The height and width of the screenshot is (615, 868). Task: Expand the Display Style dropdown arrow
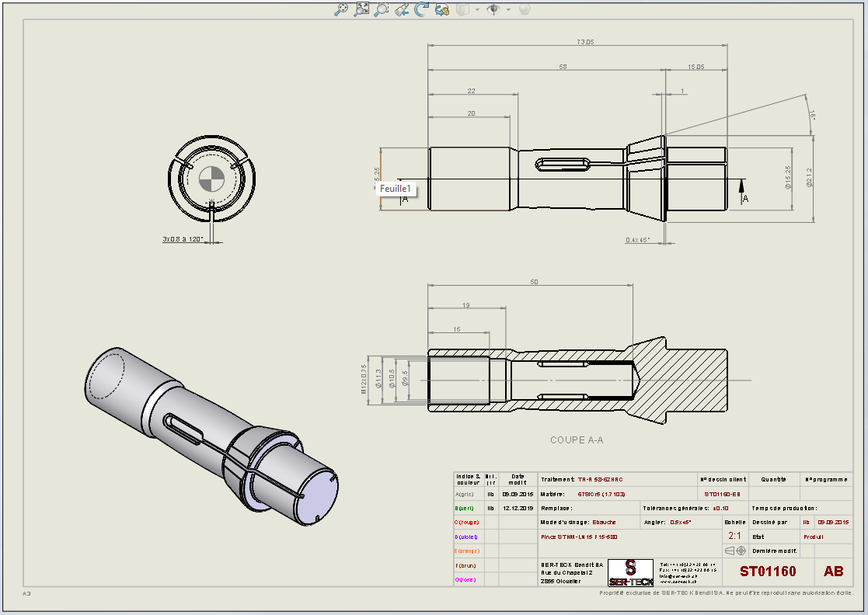477,9
